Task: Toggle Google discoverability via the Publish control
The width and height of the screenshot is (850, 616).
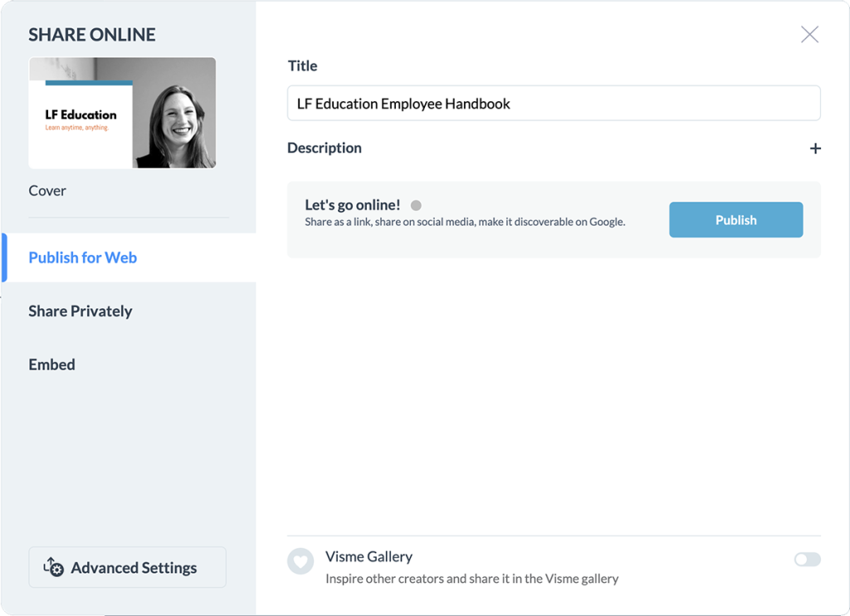Action: pyautogui.click(x=735, y=219)
